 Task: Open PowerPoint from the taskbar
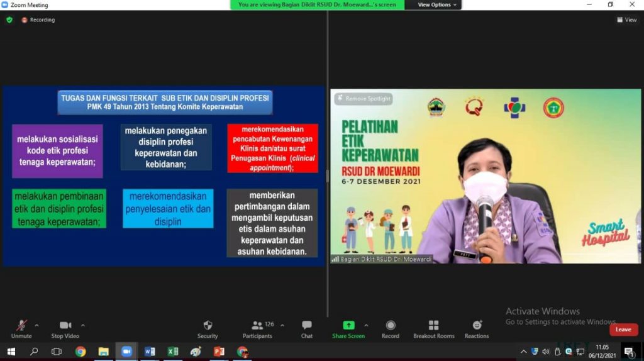(x=219, y=352)
